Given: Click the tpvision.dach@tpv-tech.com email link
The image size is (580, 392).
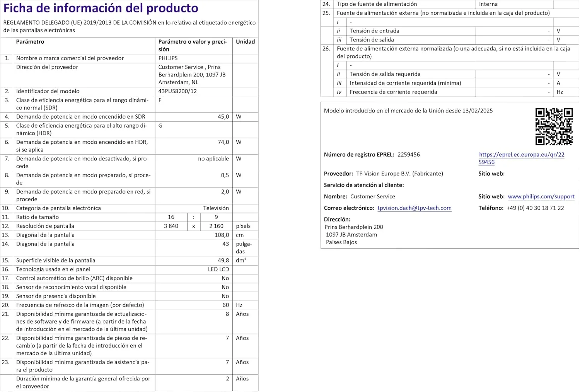Looking at the screenshot, I should point(414,208).
